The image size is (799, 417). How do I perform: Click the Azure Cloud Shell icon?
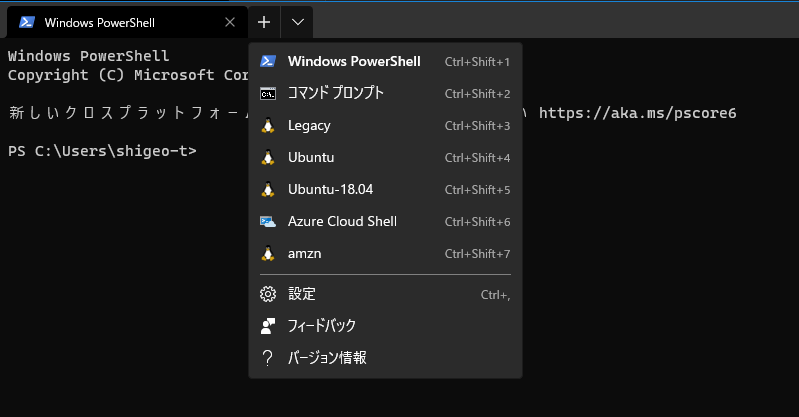[x=268, y=222]
